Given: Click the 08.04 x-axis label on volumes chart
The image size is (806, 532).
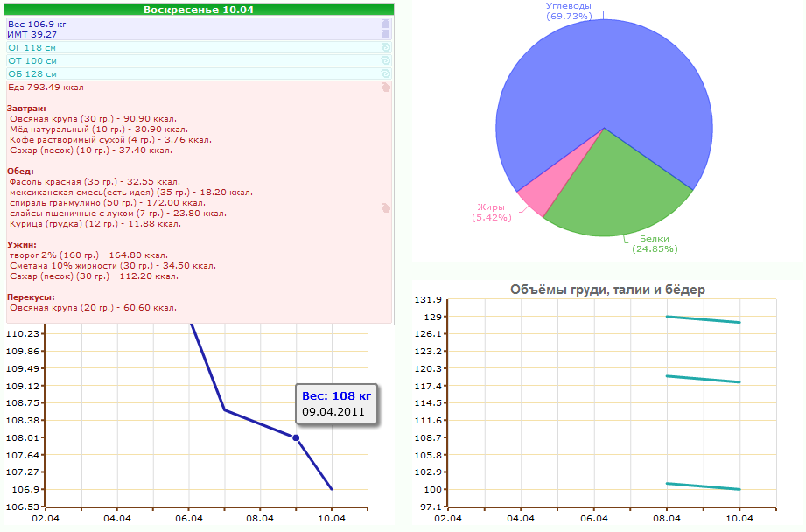Looking at the screenshot, I should click(667, 518).
